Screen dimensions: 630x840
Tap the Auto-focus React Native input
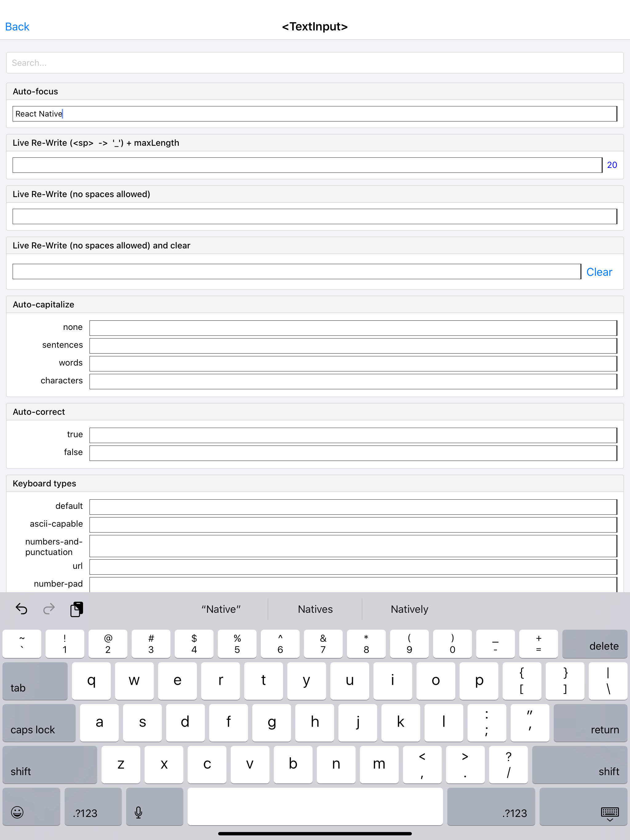[315, 114]
